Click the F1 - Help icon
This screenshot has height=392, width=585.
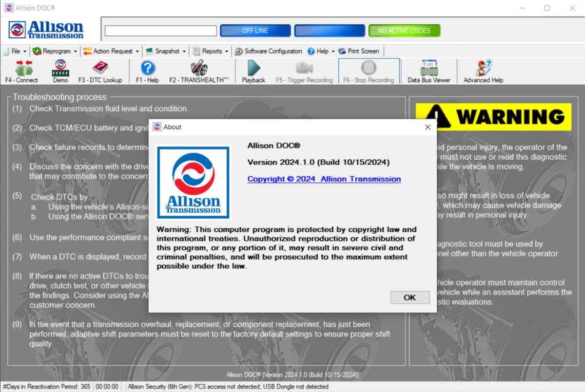point(147,71)
